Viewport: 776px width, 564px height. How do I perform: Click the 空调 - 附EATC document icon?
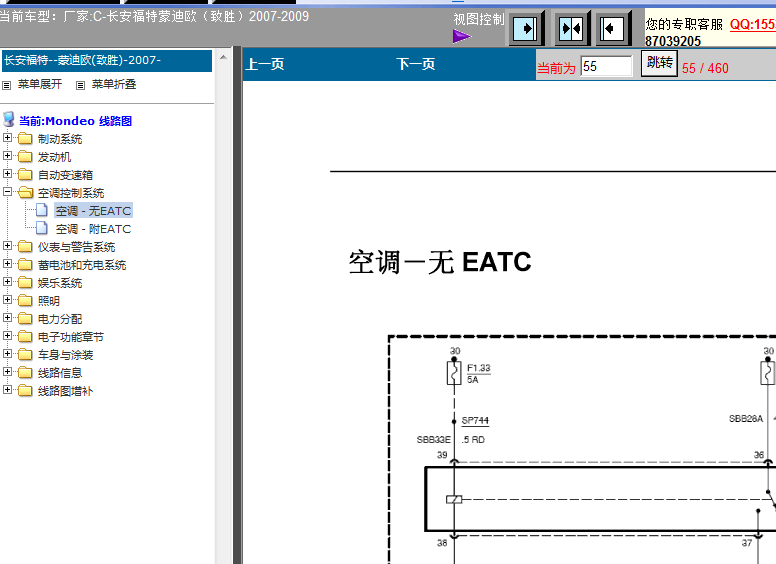click(x=43, y=228)
